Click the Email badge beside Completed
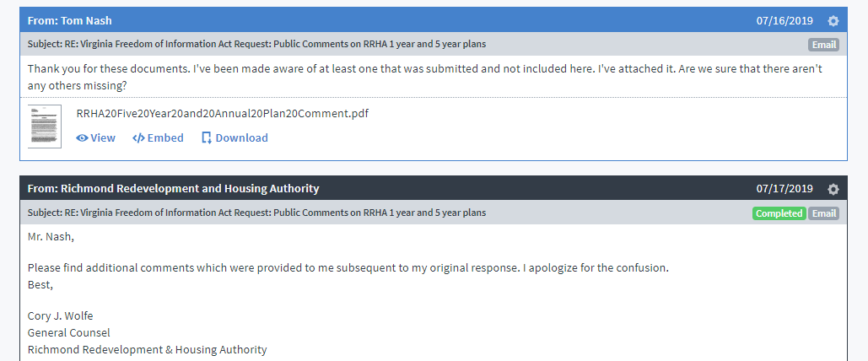 pos(823,213)
